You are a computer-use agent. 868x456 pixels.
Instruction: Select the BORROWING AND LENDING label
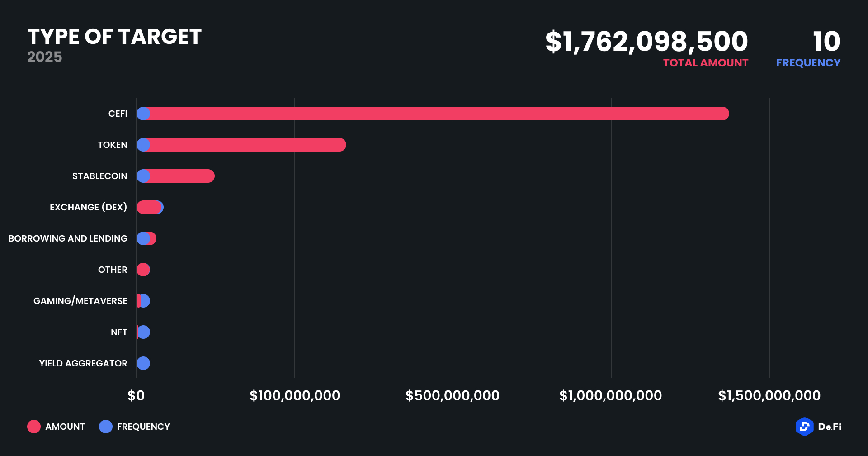pyautogui.click(x=68, y=238)
